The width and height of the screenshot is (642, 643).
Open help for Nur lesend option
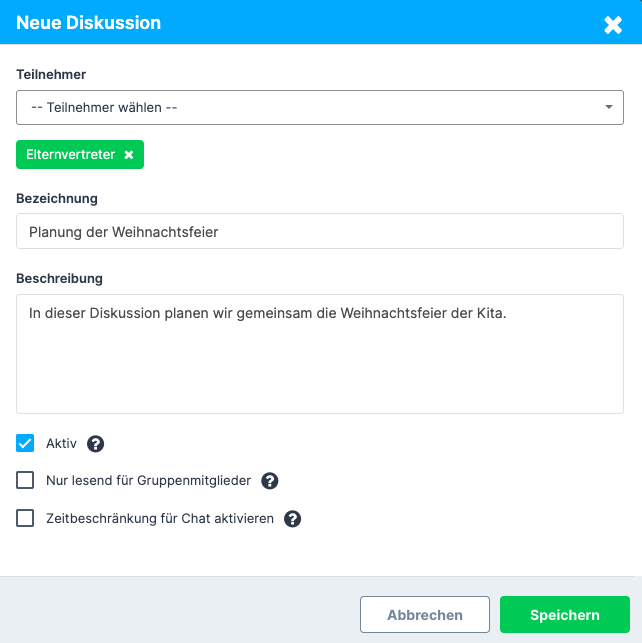point(269,481)
